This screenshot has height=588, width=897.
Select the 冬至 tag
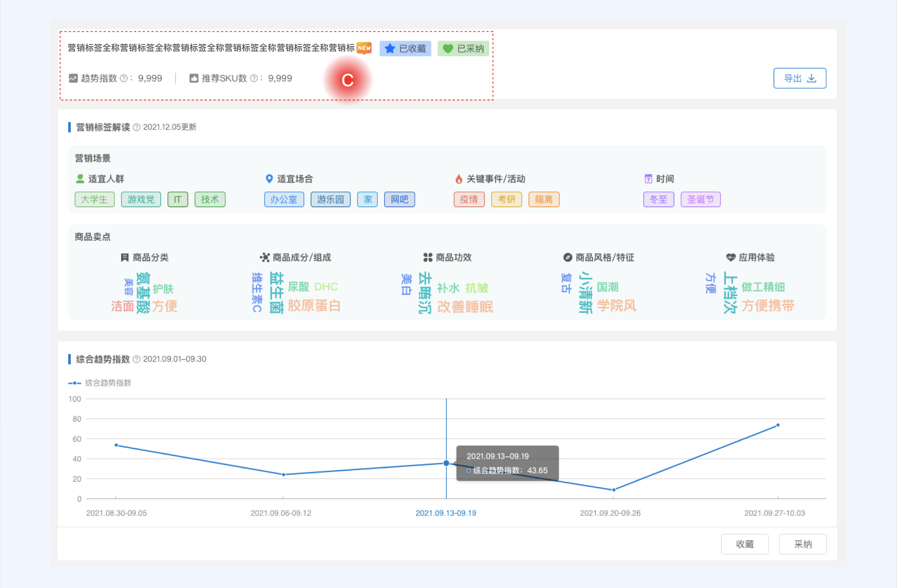[x=659, y=199]
